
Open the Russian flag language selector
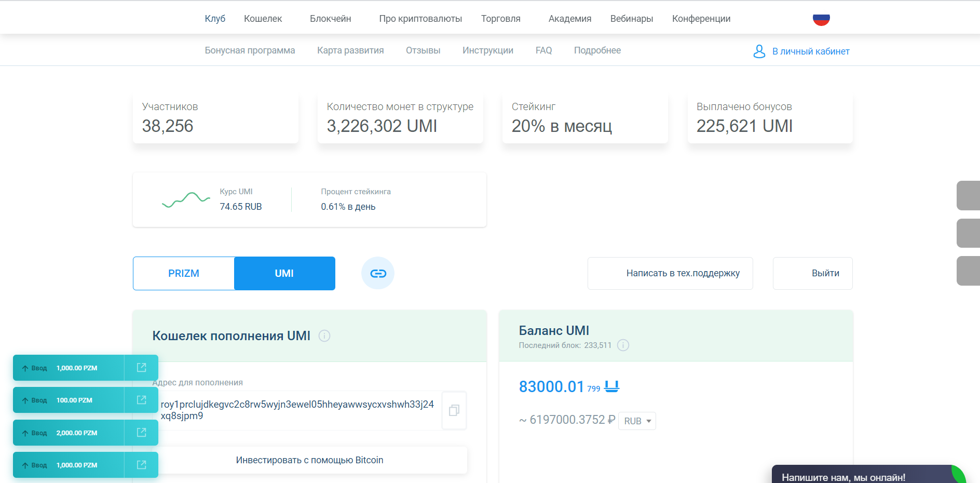click(821, 19)
